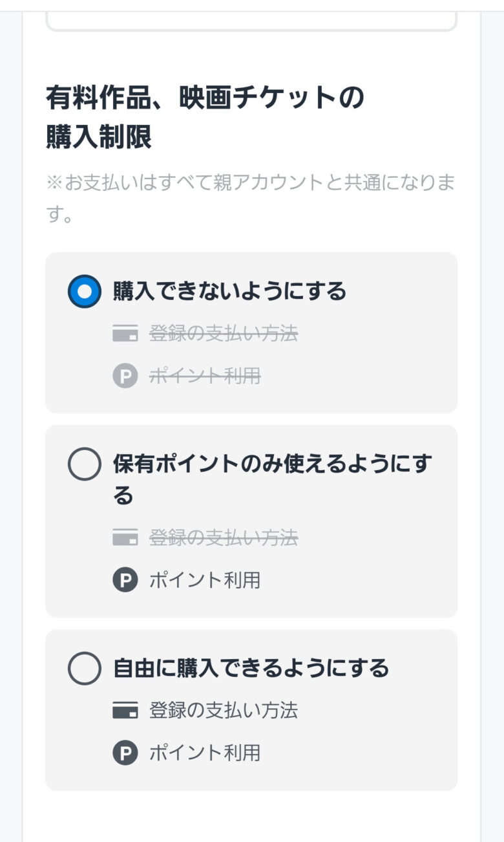504x842 pixels.
Task: Select the 自由に購入できるようにする radio button
Action: click(84, 668)
